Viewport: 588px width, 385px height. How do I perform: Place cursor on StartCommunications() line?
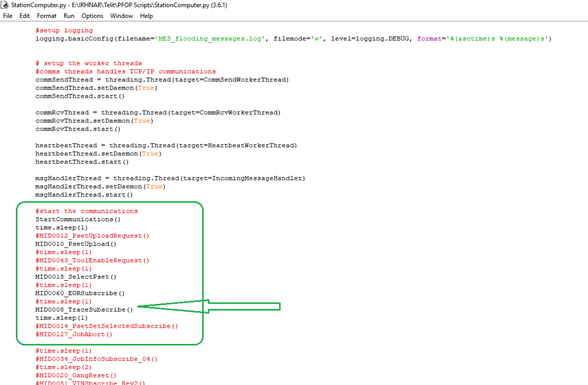(x=78, y=219)
